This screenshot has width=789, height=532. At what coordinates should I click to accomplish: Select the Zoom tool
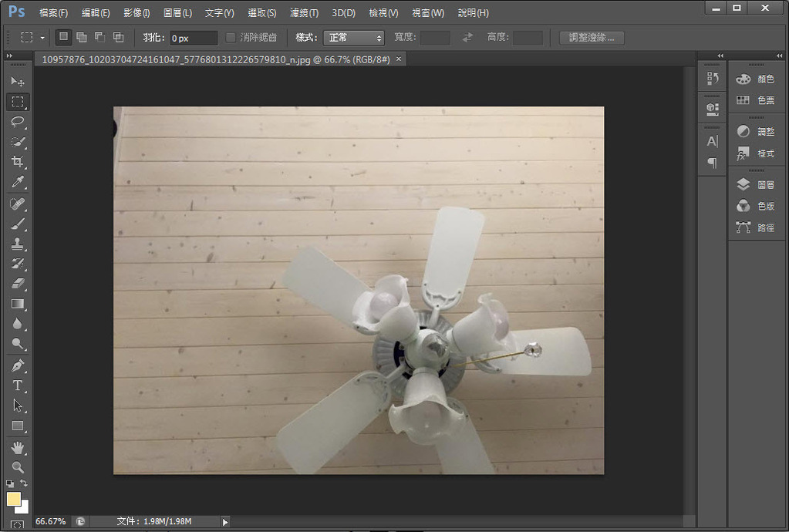pyautogui.click(x=18, y=467)
